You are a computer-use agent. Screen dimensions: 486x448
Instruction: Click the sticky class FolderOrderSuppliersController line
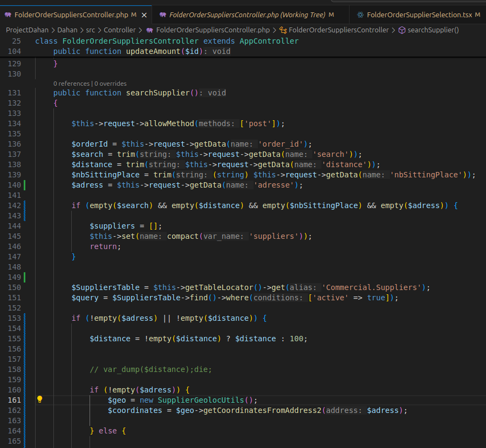tap(167, 41)
